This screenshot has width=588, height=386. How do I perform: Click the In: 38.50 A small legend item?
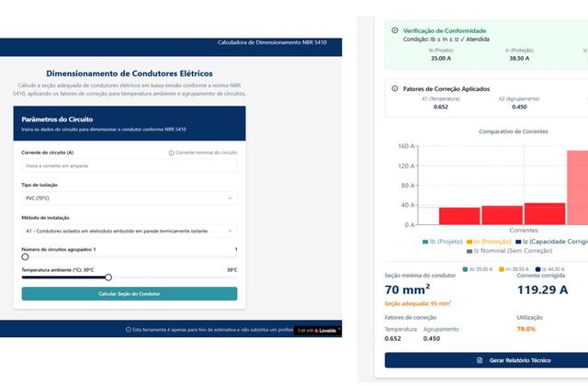pyautogui.click(x=514, y=269)
